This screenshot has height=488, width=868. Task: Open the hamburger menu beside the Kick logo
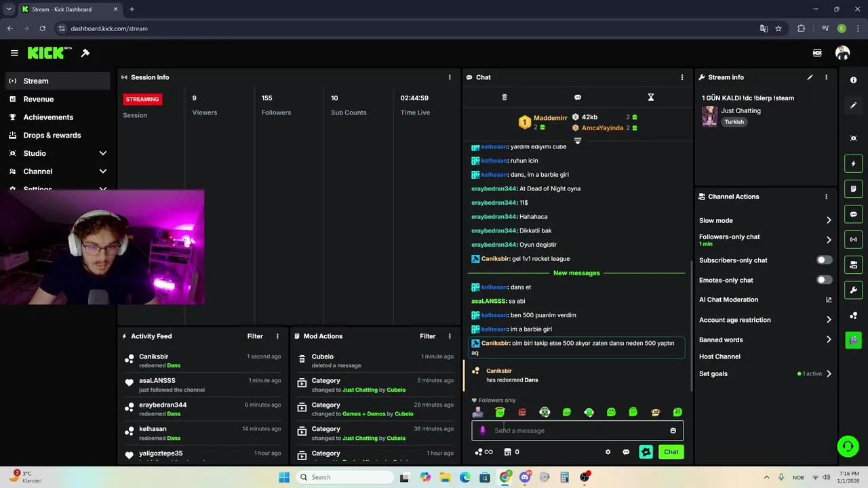click(x=14, y=53)
